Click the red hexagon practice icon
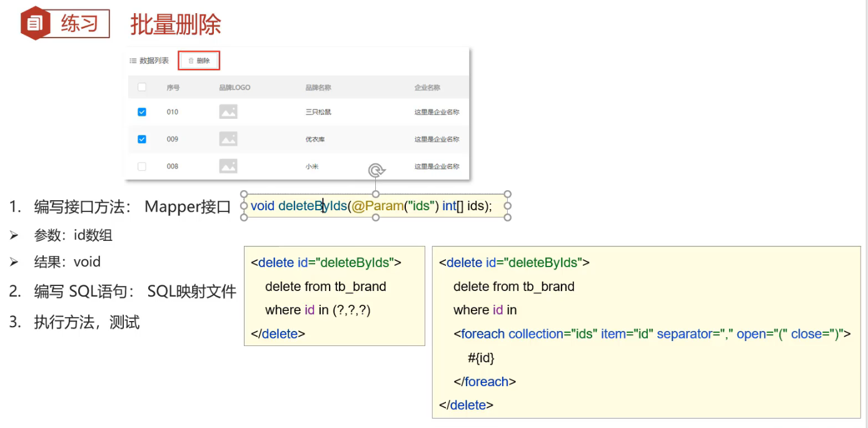Image resolution: width=868 pixels, height=428 pixels. pyautogui.click(x=35, y=24)
